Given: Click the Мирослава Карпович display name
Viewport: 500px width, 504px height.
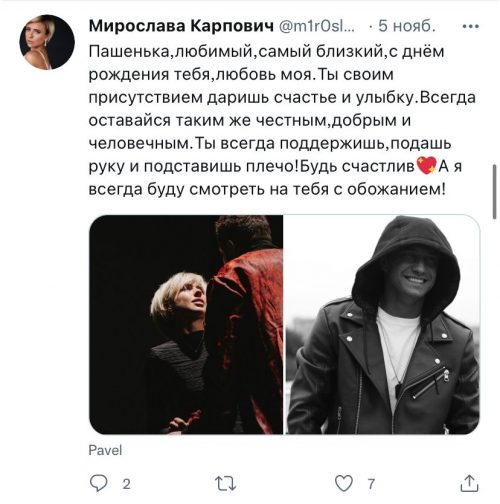Looking at the screenshot, I should (x=181, y=26).
